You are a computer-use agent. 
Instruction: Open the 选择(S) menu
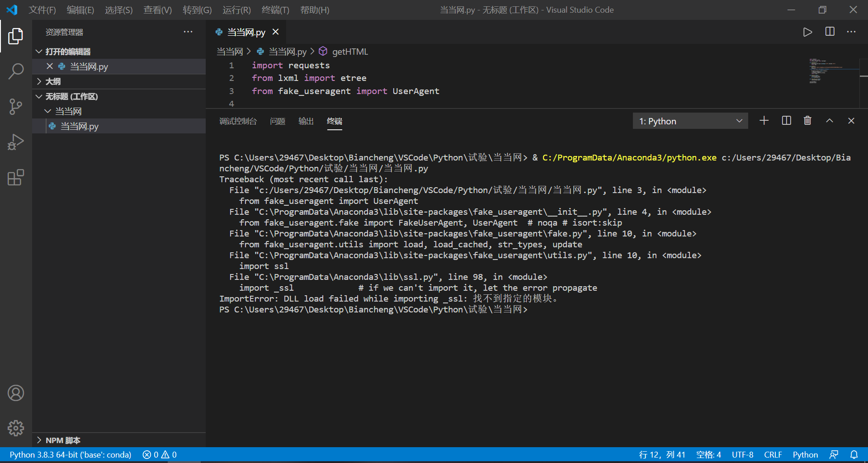119,10
